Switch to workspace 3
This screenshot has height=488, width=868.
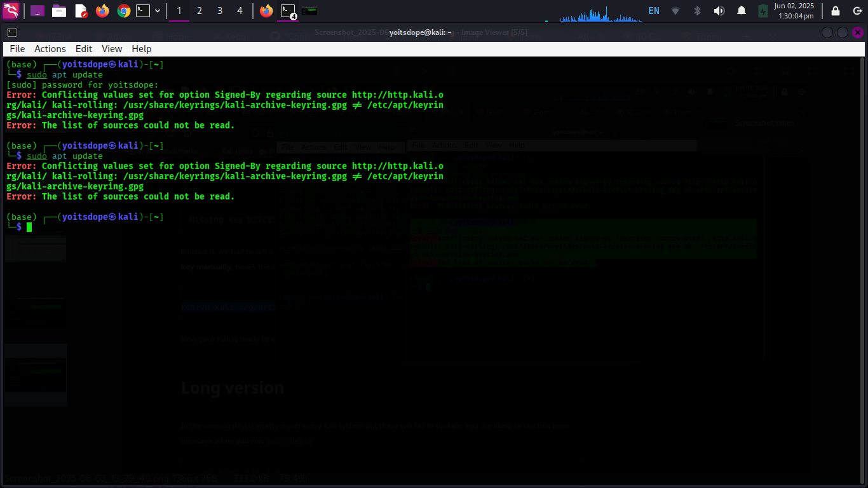click(220, 11)
